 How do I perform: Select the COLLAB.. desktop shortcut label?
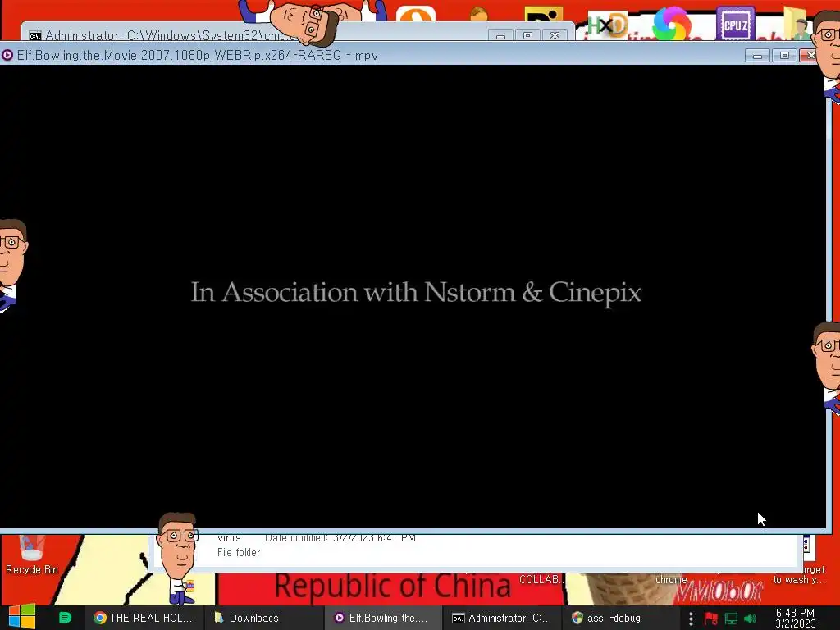pos(541,580)
